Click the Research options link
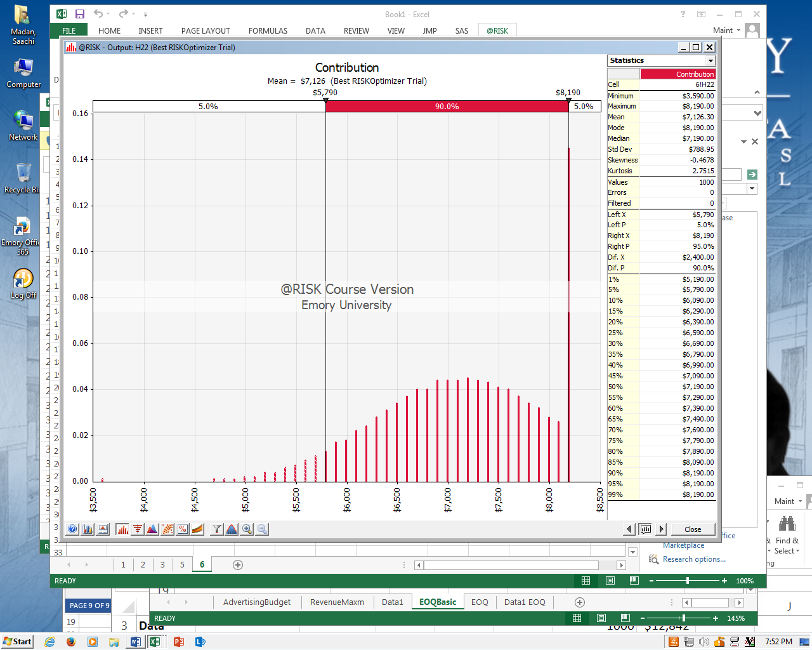Screen dimensions: 812x650 pos(694,559)
